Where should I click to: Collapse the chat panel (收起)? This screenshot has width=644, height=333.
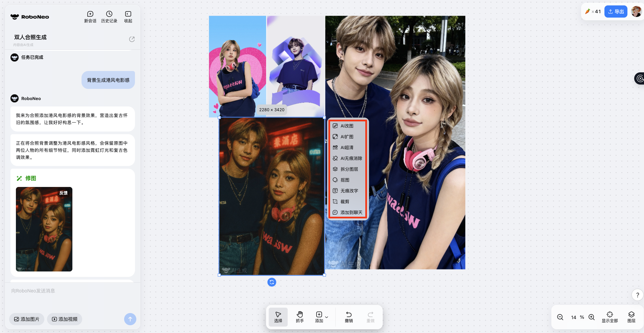[128, 17]
